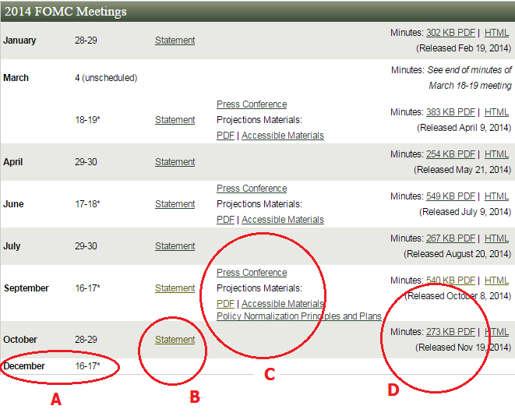Open the September Press Conference link
515x420 pixels.
(252, 272)
